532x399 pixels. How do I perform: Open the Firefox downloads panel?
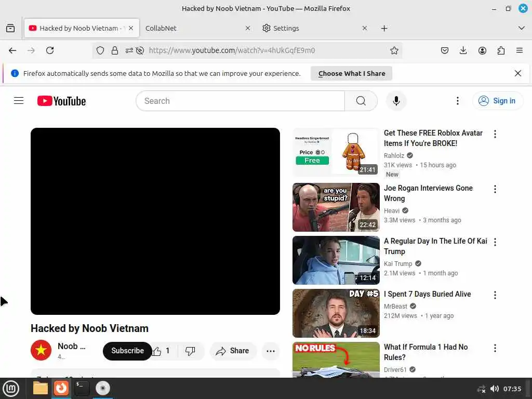click(463, 50)
